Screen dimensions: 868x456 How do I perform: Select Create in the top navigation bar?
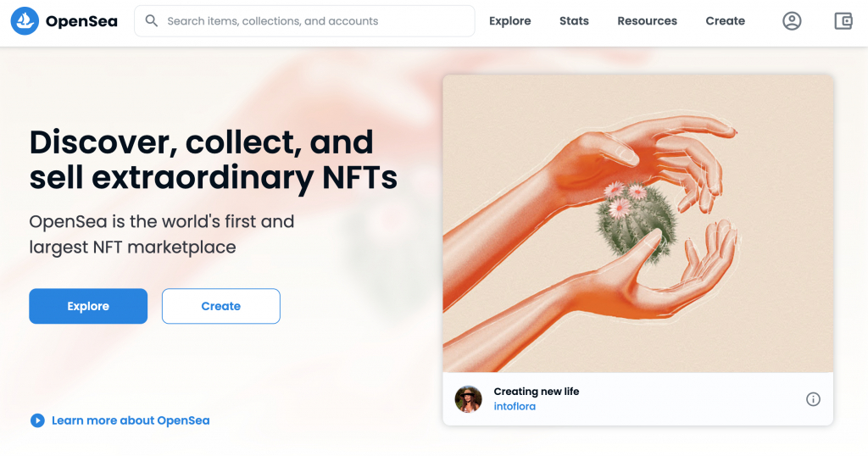click(x=725, y=21)
